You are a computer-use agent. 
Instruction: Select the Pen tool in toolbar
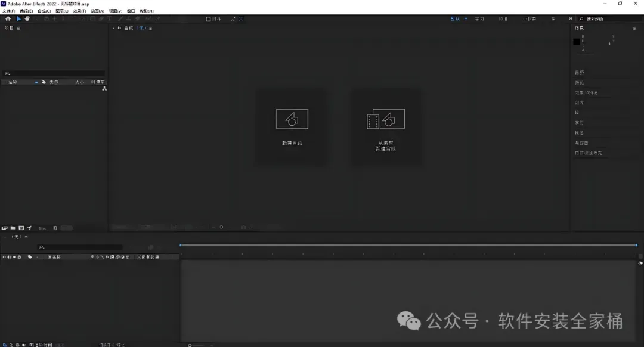101,19
